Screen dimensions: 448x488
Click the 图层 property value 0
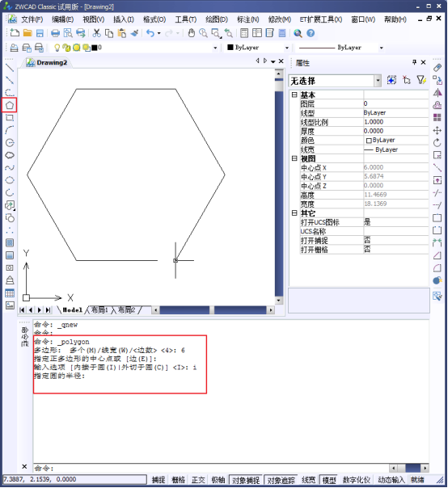(396, 103)
